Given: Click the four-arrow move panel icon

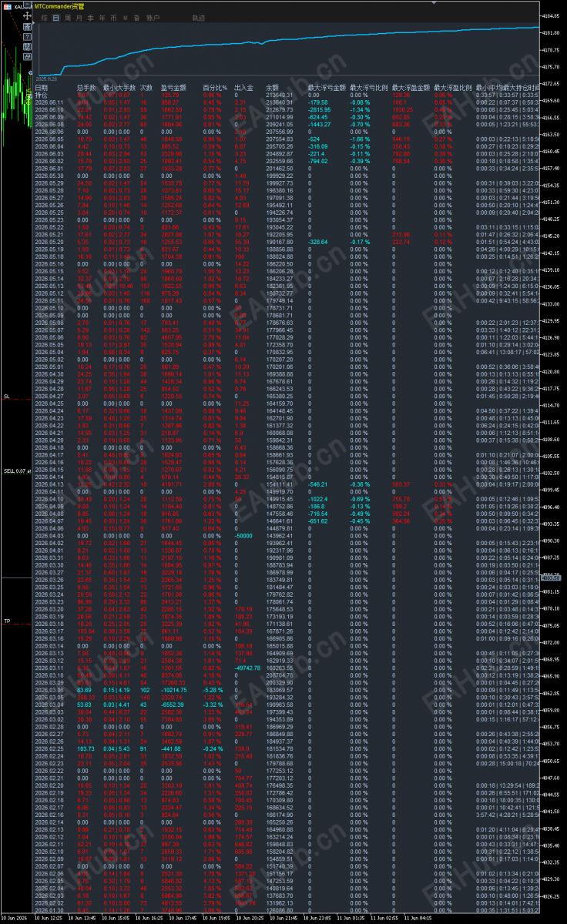Looking at the screenshot, I should click(x=27, y=15).
